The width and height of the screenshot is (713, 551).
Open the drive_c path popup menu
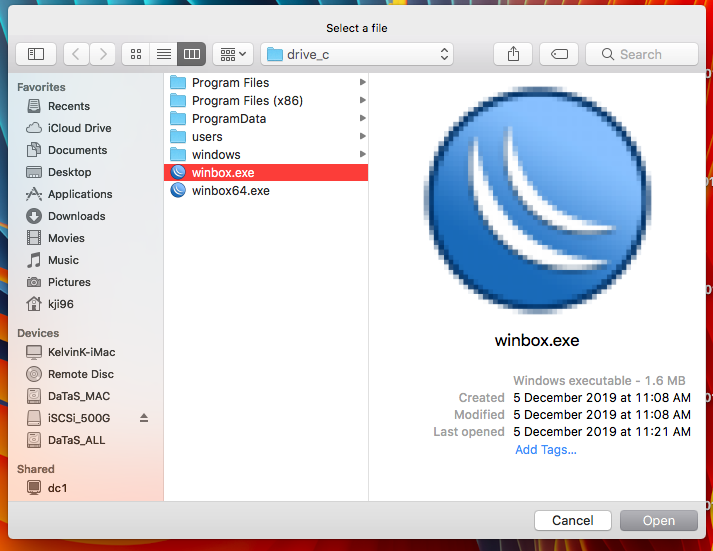click(x=357, y=54)
